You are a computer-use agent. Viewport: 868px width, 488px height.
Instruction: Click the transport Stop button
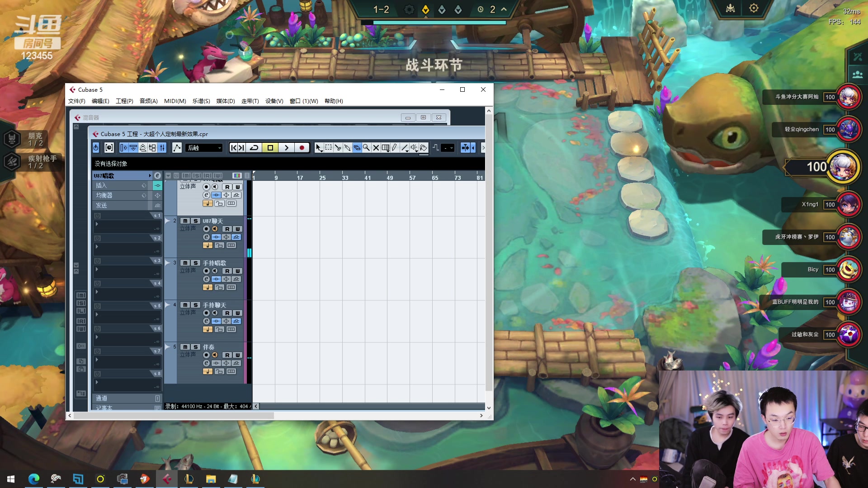(x=270, y=148)
